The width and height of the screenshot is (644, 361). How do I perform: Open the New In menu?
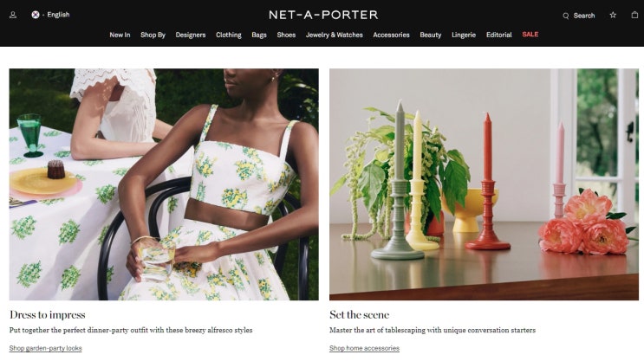click(120, 35)
